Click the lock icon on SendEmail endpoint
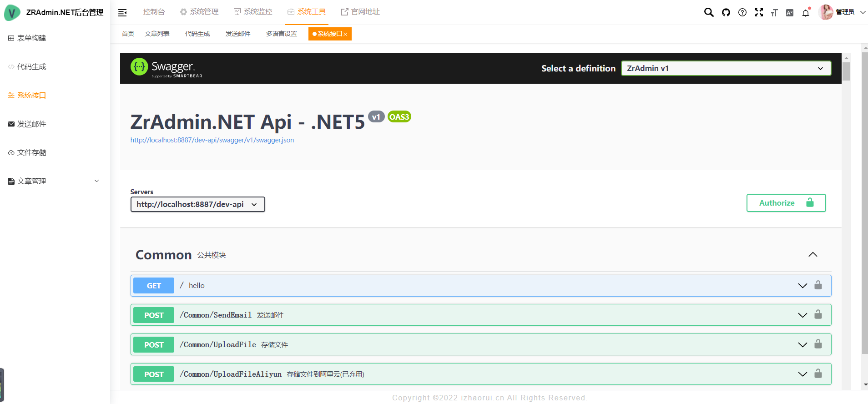Image resolution: width=868 pixels, height=404 pixels. 818,315
